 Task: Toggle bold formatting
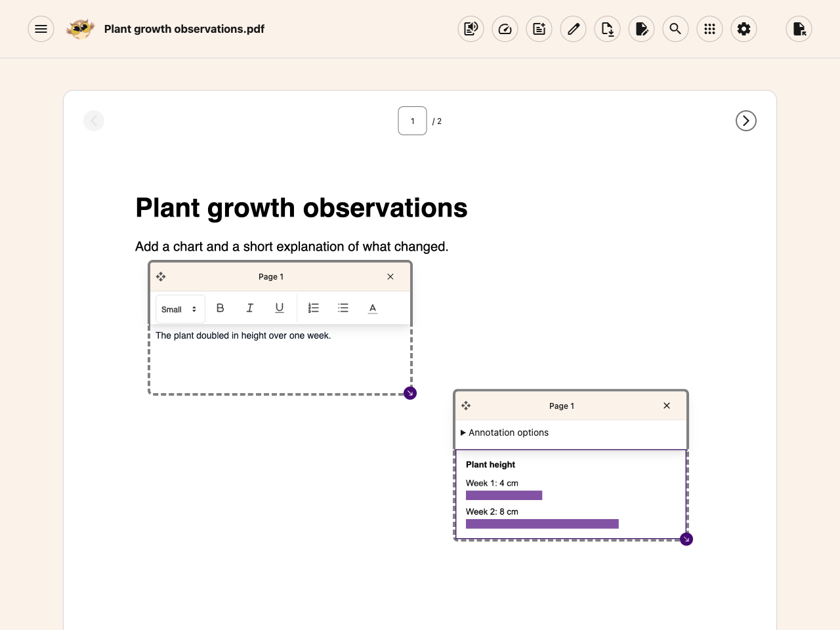point(220,308)
